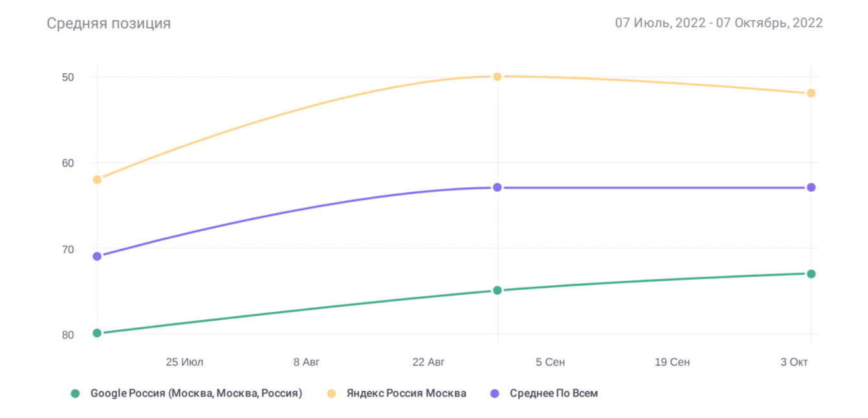Open the 07 Июль – 07 Октябрь date range

[x=718, y=23]
